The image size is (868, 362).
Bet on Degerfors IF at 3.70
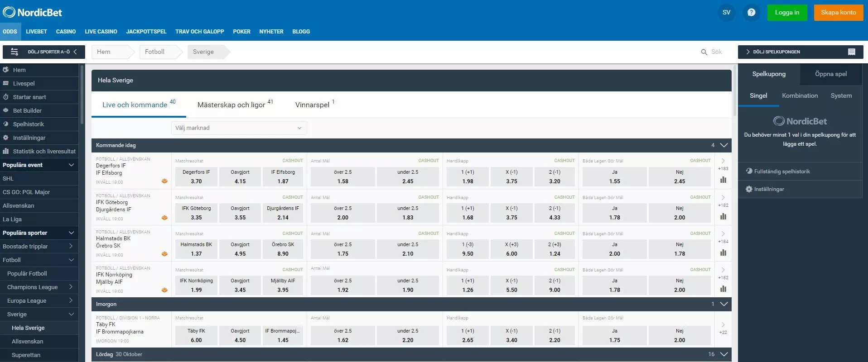click(x=196, y=177)
